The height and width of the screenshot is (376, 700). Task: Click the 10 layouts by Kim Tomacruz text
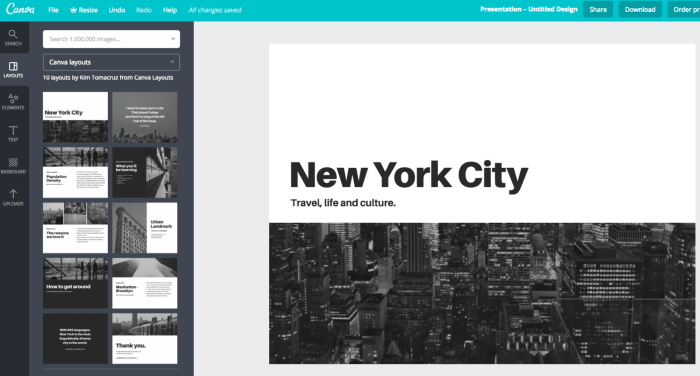[108, 78]
